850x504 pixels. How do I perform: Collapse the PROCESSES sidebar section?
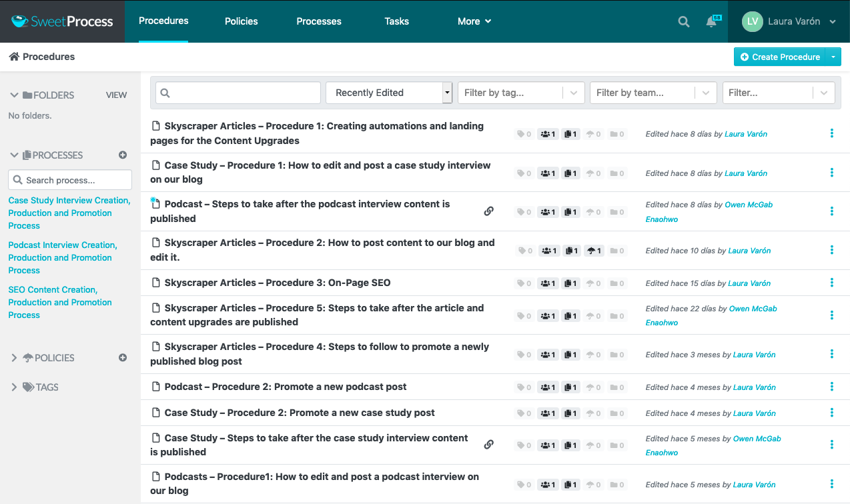pyautogui.click(x=14, y=155)
